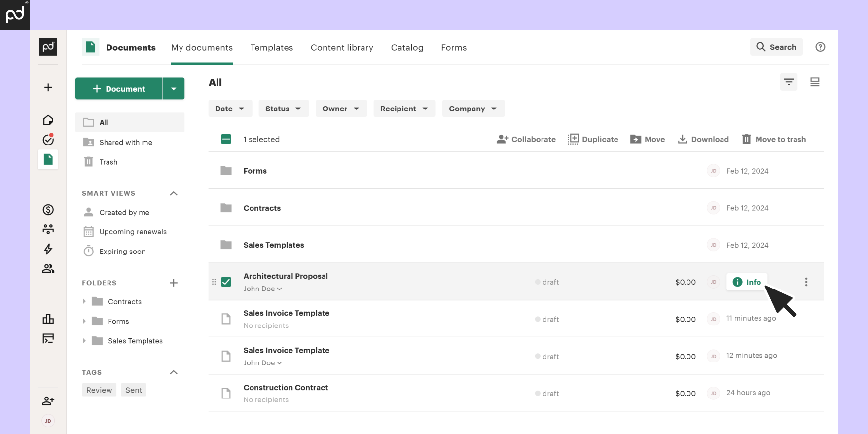The height and width of the screenshot is (434, 868).
Task: Click the Collaborate action
Action: coord(526,139)
